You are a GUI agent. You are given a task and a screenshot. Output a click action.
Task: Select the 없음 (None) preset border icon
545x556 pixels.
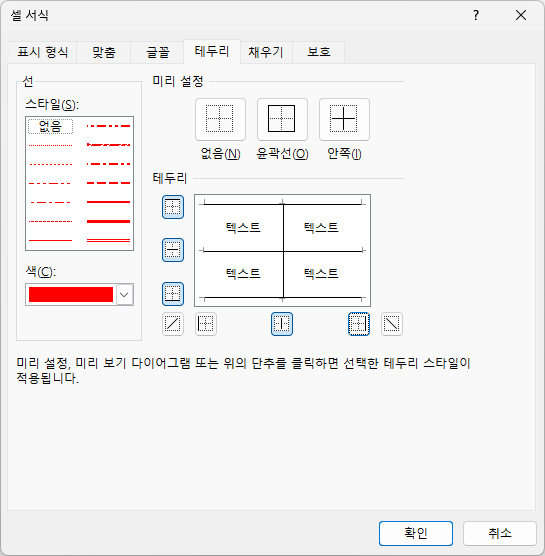[220, 119]
